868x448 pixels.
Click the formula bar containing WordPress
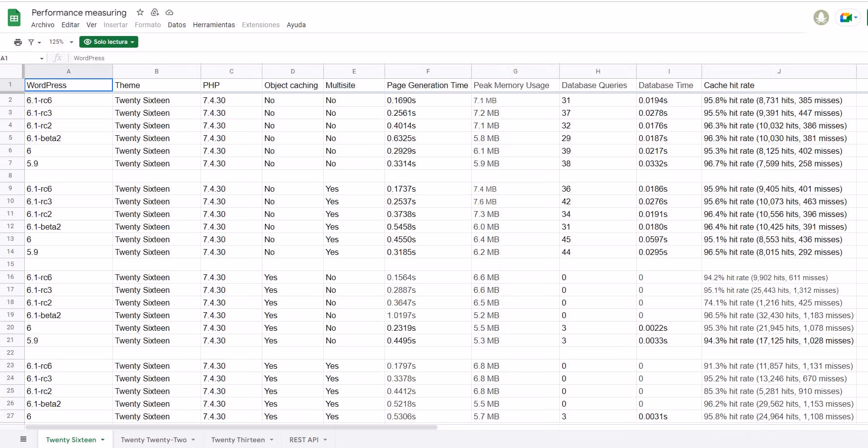tap(467, 58)
